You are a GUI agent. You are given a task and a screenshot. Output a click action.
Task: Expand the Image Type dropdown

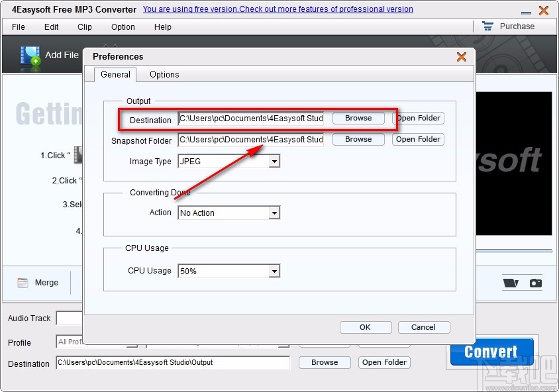coord(274,162)
